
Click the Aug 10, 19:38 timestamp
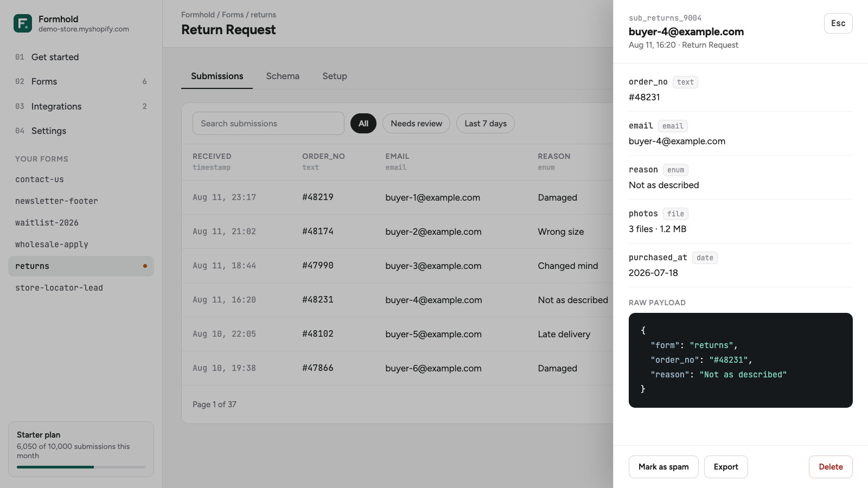coord(224,368)
